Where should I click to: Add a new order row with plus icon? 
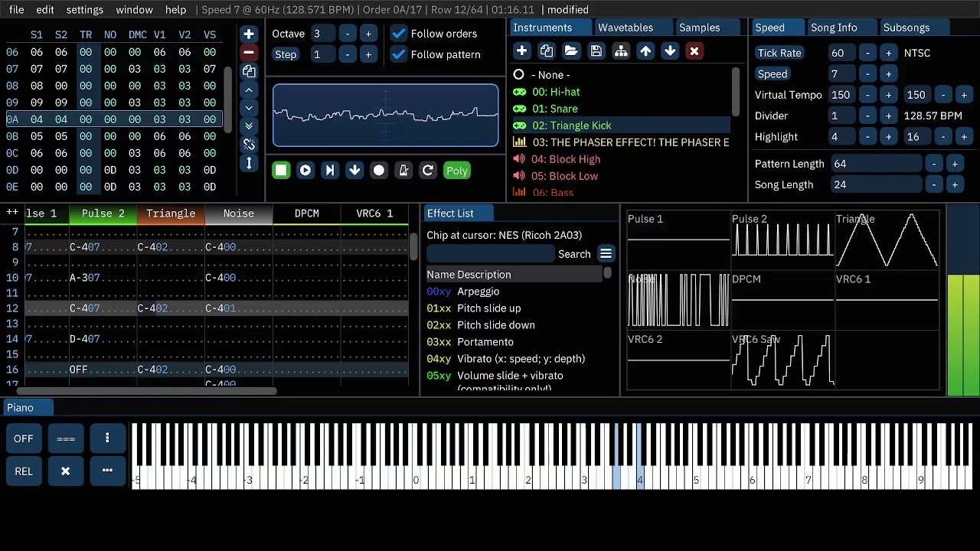(x=249, y=34)
